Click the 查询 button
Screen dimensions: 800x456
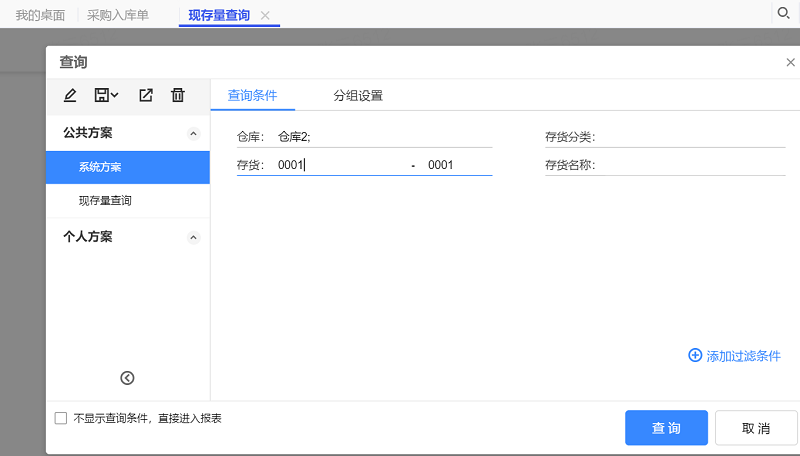tap(666, 428)
